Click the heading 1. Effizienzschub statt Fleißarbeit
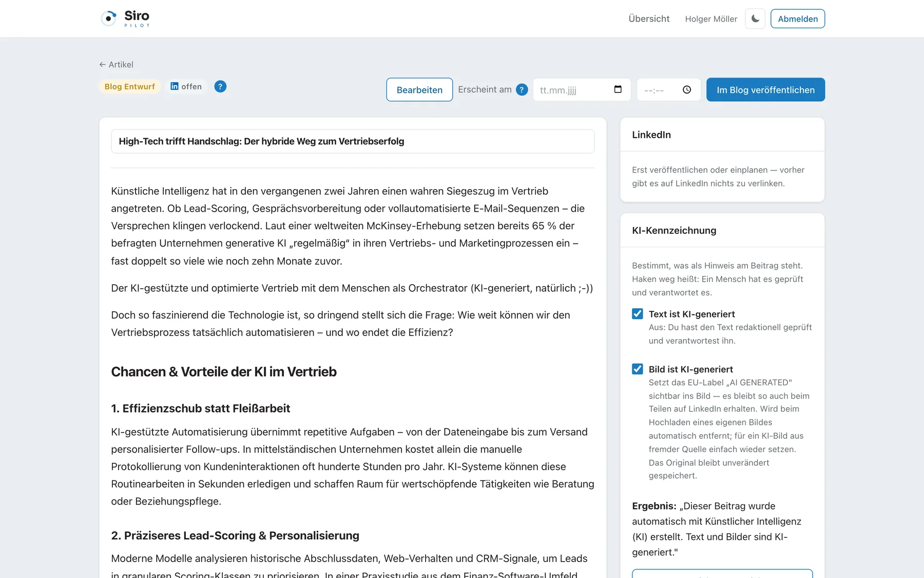Viewport: 924px width, 578px height. pyautogui.click(x=201, y=408)
